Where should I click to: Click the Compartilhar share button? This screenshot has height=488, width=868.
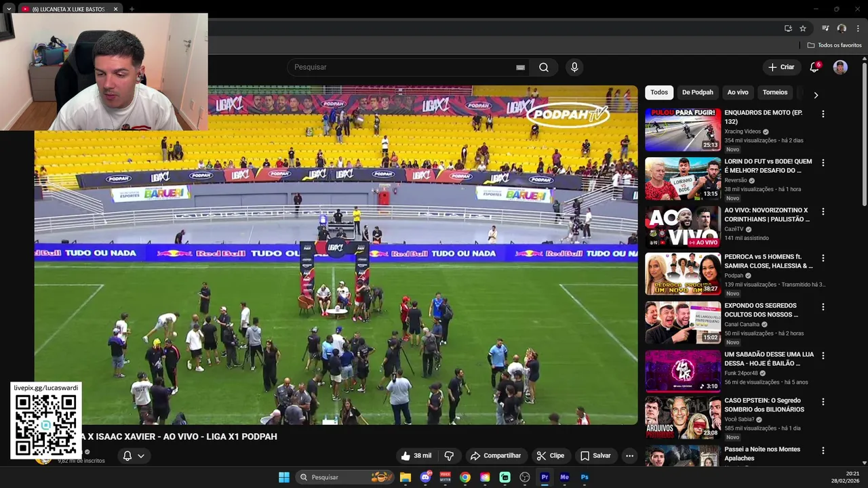(496, 455)
